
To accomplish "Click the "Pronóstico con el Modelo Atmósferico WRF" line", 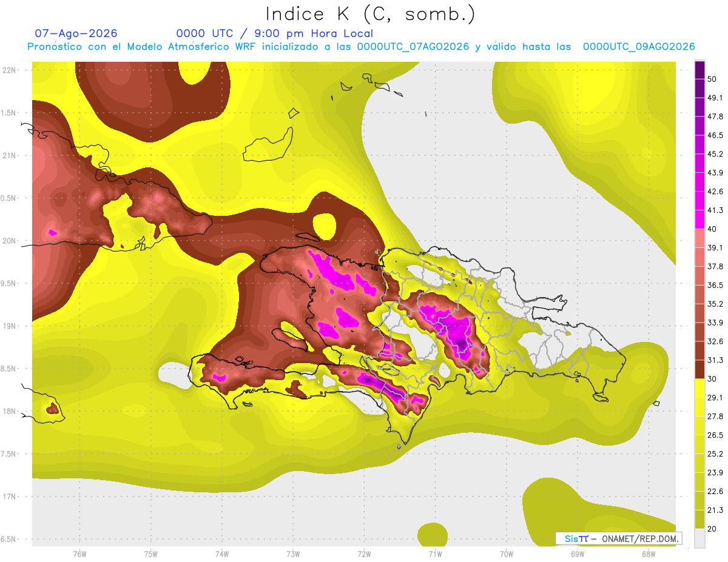I will 361,47.
